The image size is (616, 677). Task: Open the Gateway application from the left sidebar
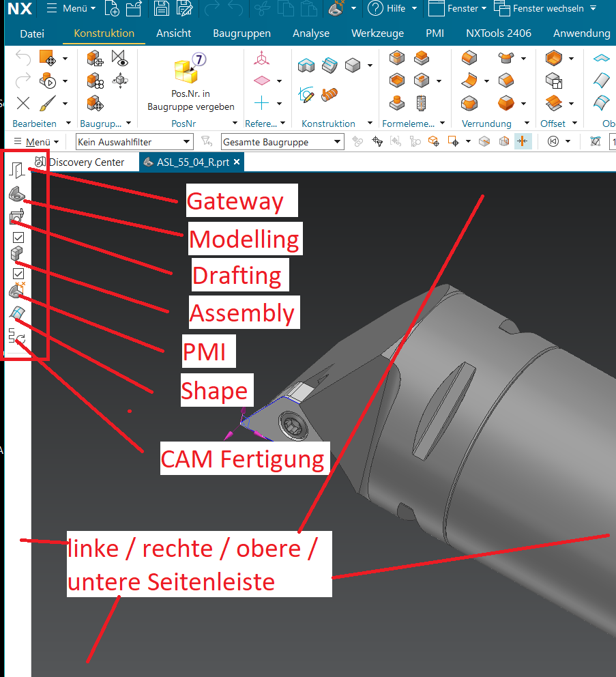tap(17, 170)
